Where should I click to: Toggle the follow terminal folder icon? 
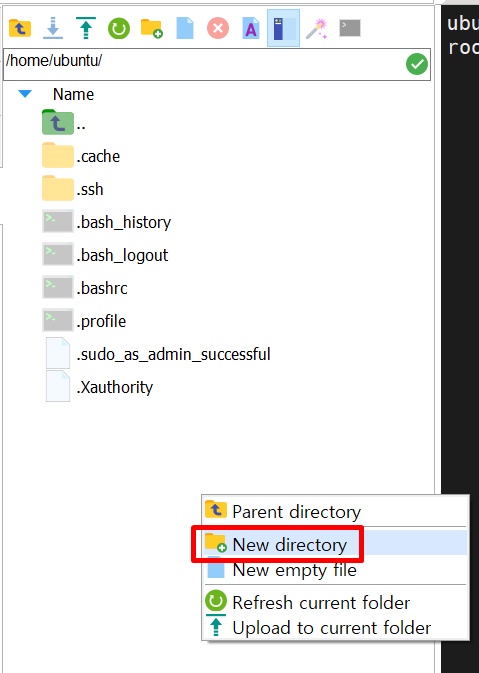coord(283,28)
